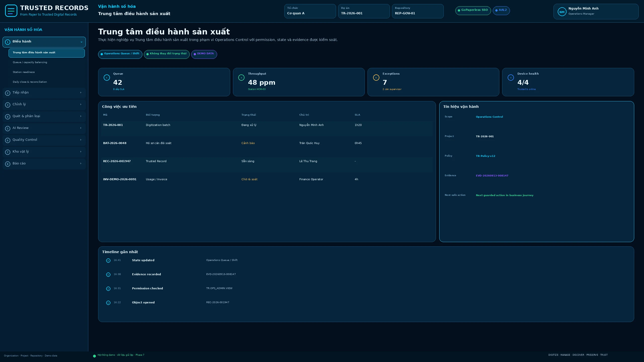
Task: Click the timeline icon for Object opened
Action: [x=108, y=303]
